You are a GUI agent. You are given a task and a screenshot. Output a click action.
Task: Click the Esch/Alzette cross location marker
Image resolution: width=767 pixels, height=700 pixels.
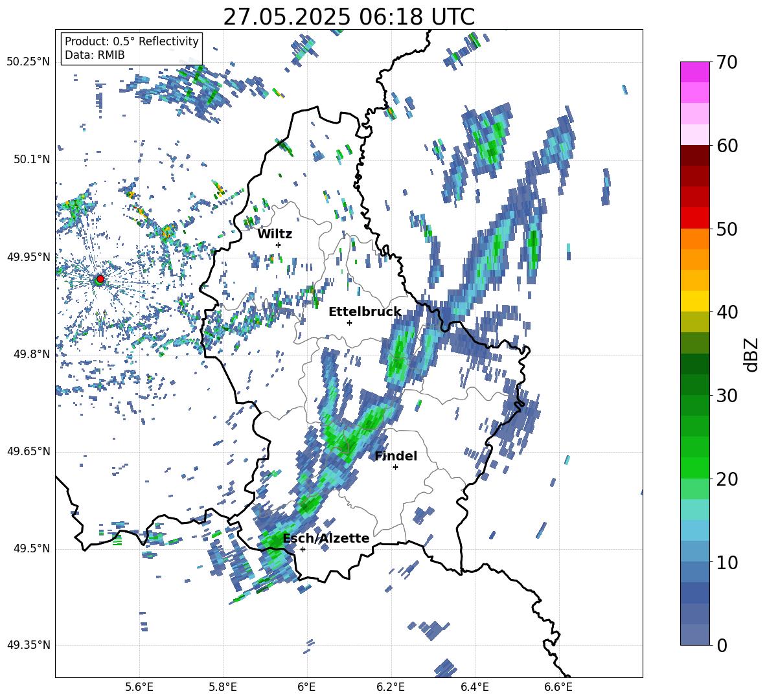[x=303, y=549]
